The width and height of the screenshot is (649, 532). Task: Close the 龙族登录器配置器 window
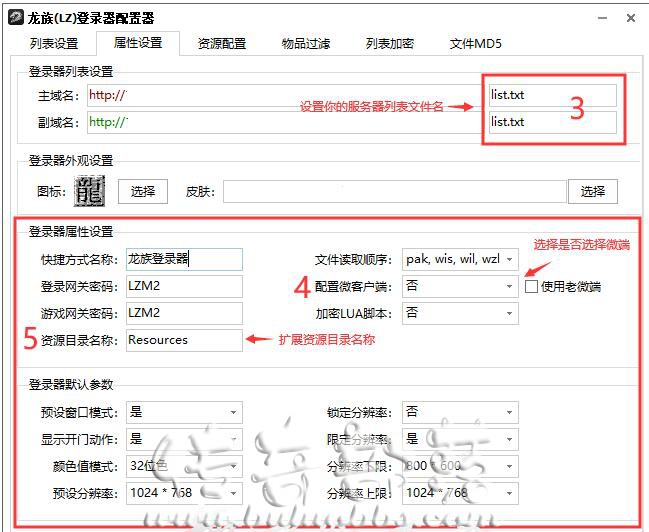tap(631, 18)
